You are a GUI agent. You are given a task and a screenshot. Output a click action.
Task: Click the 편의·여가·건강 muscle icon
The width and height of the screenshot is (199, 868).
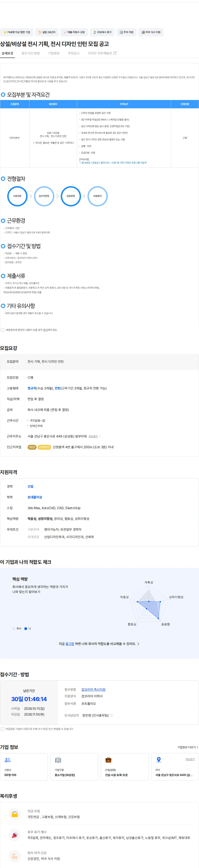click(x=15, y=856)
